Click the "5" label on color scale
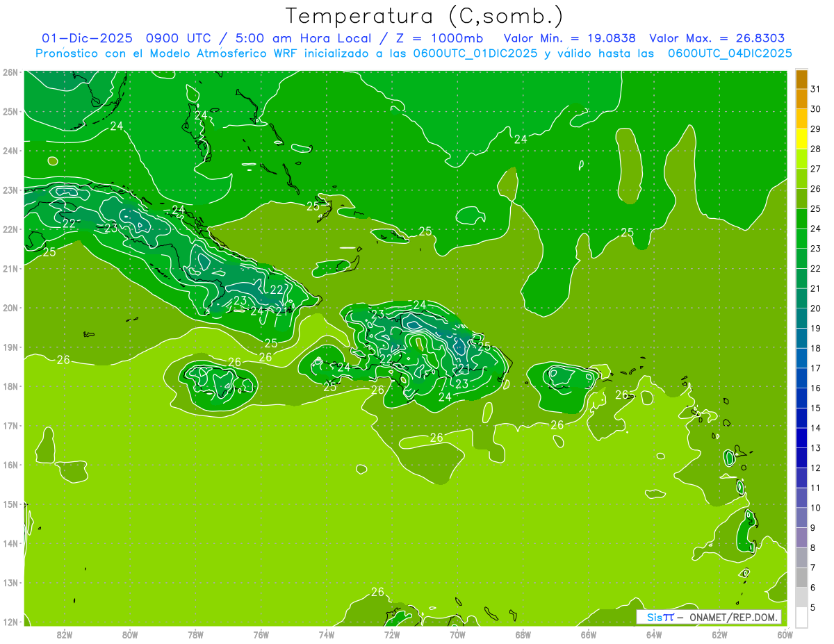 point(813,607)
